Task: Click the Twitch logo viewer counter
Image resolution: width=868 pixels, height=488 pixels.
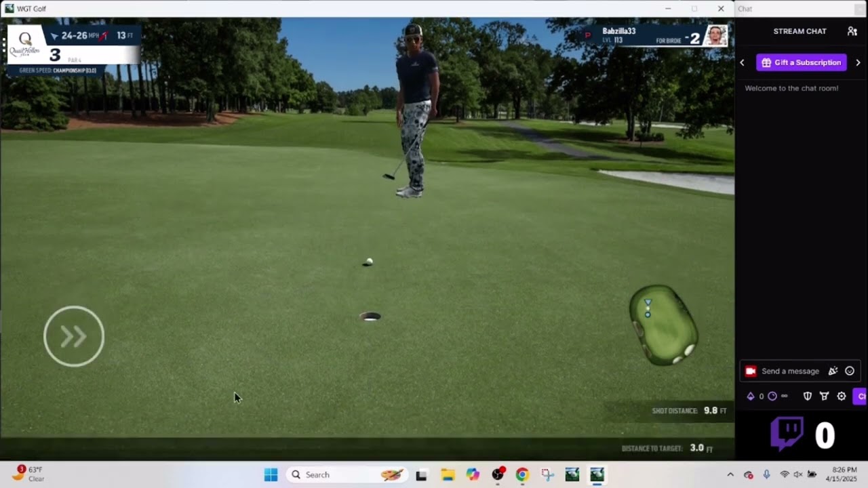Action: tap(787, 434)
